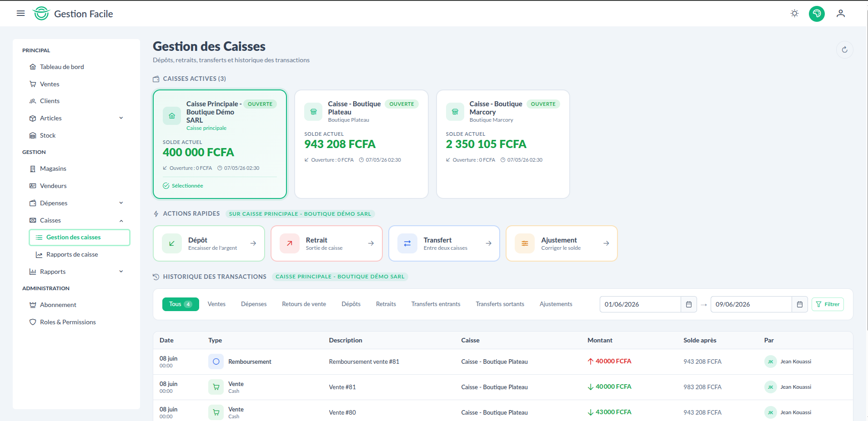Viewport: 868px width, 421px height.
Task: Click the Transfert quick action
Action: pyautogui.click(x=444, y=243)
